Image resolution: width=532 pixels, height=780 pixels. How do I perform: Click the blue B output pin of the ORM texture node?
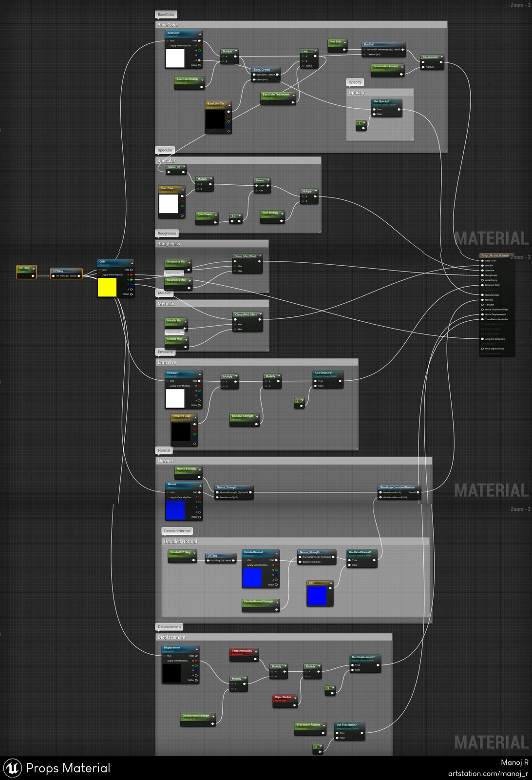(x=131, y=285)
